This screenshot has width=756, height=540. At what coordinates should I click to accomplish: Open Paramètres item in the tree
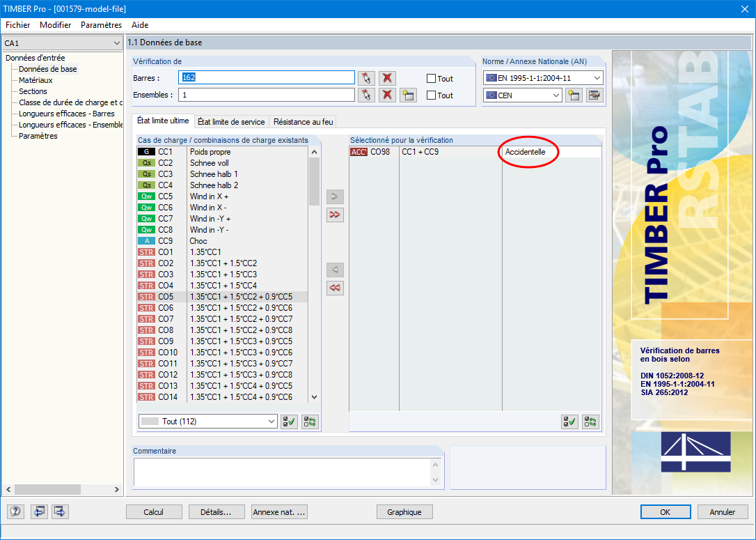point(38,136)
